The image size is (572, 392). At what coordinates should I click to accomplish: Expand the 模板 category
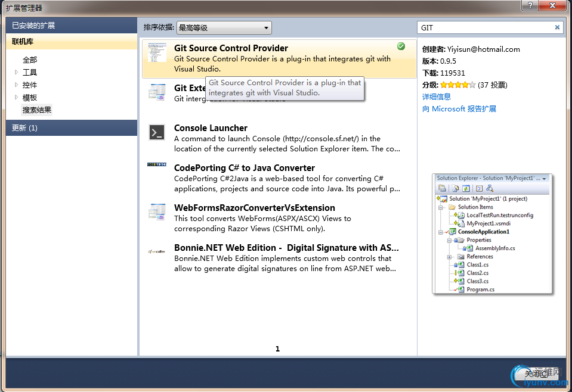tap(16, 97)
